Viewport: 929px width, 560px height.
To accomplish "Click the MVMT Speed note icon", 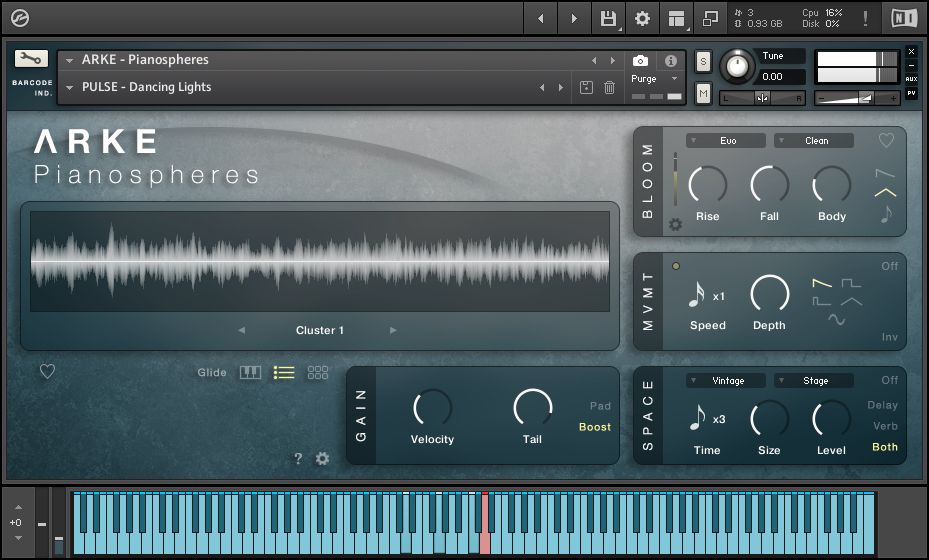I will point(697,295).
